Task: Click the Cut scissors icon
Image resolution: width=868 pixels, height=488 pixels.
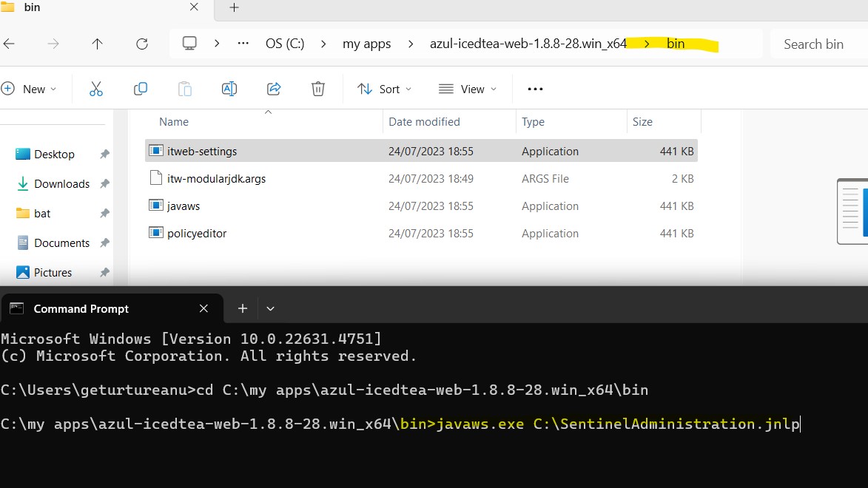Action: [95, 89]
